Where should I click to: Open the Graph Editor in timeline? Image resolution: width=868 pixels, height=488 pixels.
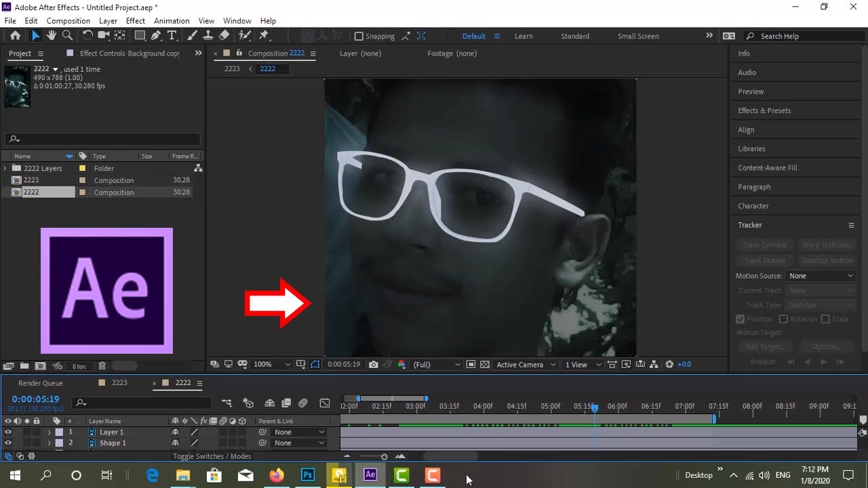(325, 403)
